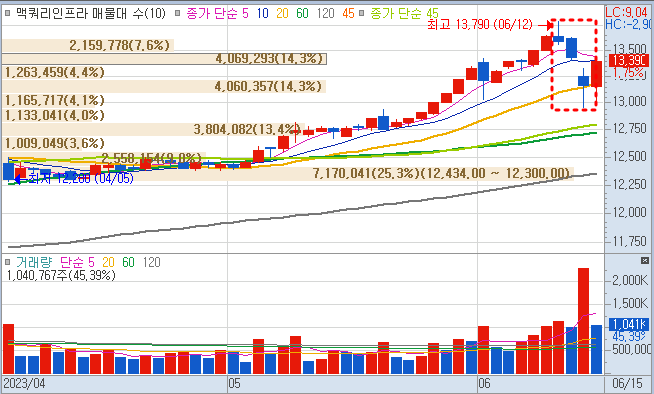Click the 최저 12,280 (04/05) low label
Screen dimensions: 654x394
click(x=81, y=178)
